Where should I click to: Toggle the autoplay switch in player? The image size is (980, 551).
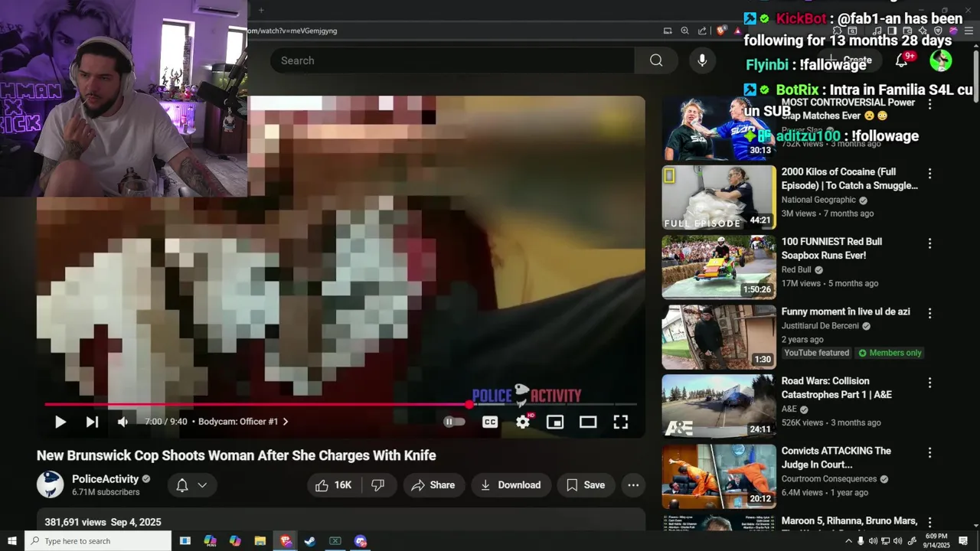(x=455, y=422)
